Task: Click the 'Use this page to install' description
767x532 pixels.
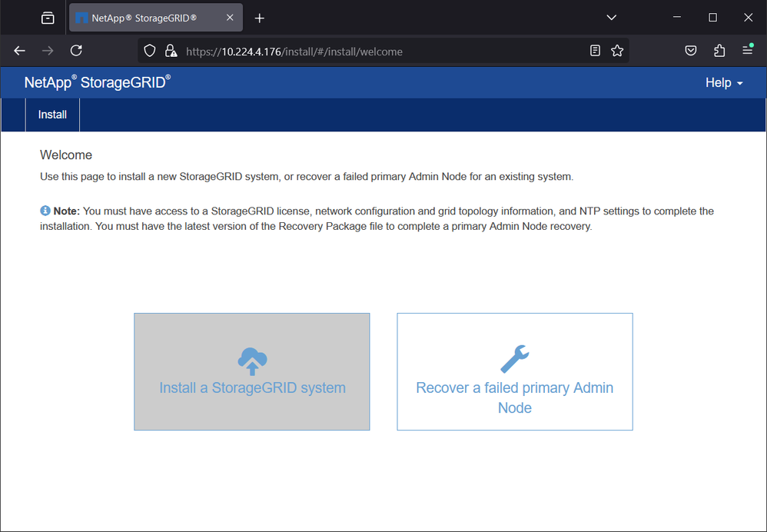Action: tap(307, 177)
